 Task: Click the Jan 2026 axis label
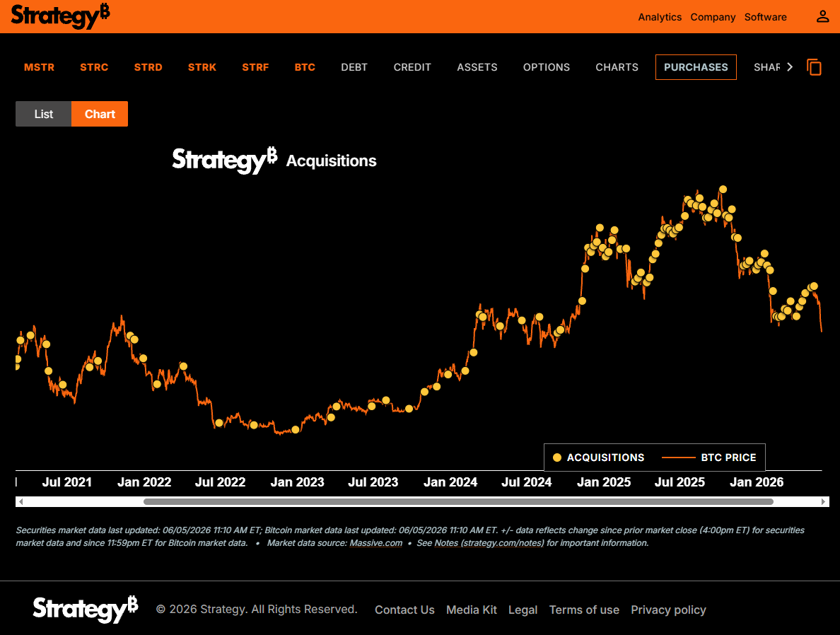(757, 482)
